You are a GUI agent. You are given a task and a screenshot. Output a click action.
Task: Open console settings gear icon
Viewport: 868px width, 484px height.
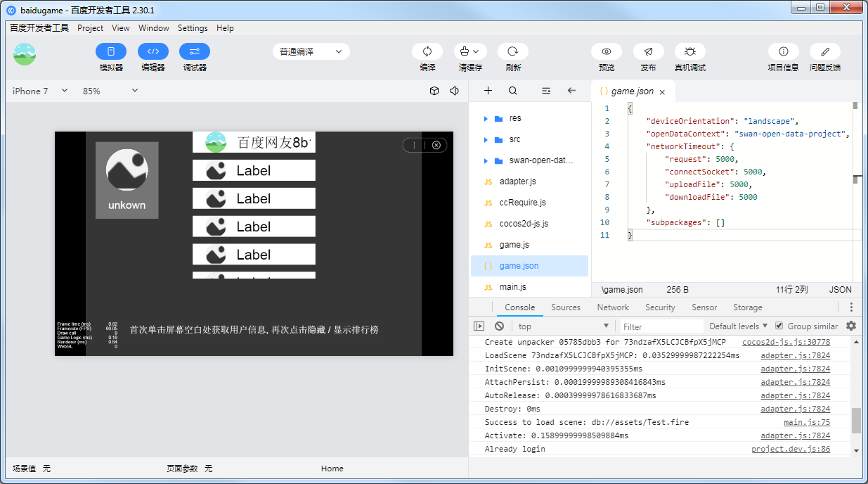851,326
